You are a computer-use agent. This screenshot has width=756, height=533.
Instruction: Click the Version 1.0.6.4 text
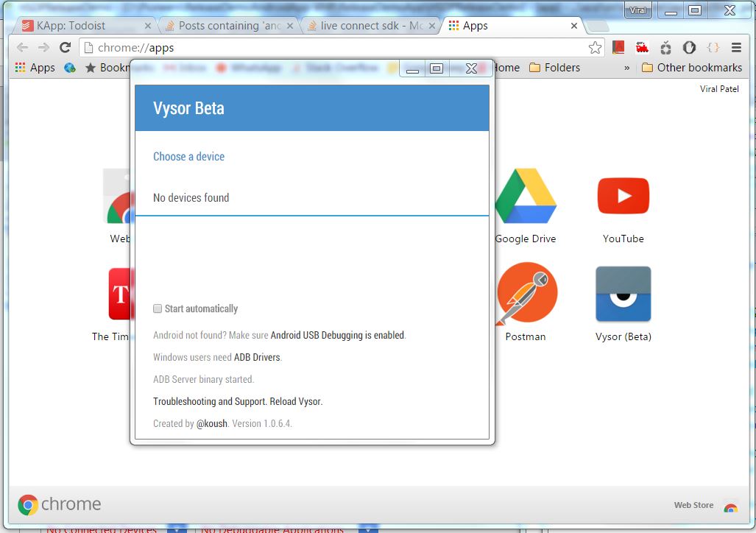pyautogui.click(x=262, y=423)
